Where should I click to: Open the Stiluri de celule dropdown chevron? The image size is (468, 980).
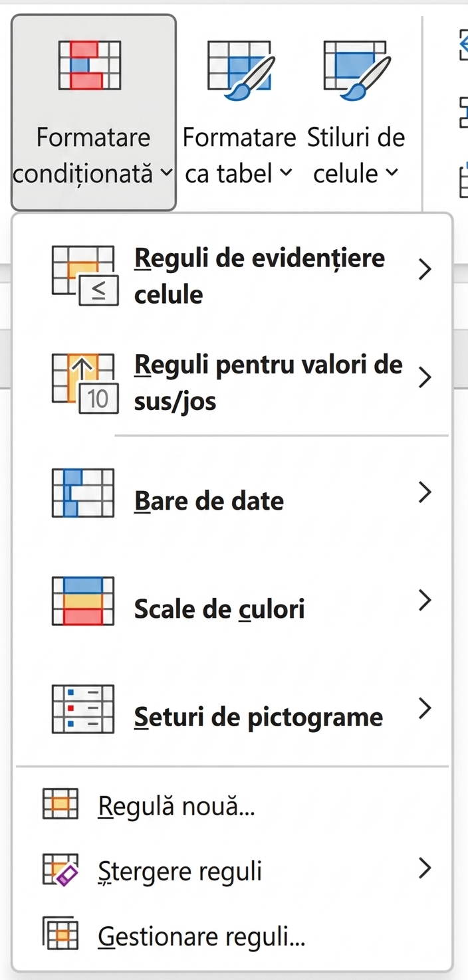(x=392, y=173)
